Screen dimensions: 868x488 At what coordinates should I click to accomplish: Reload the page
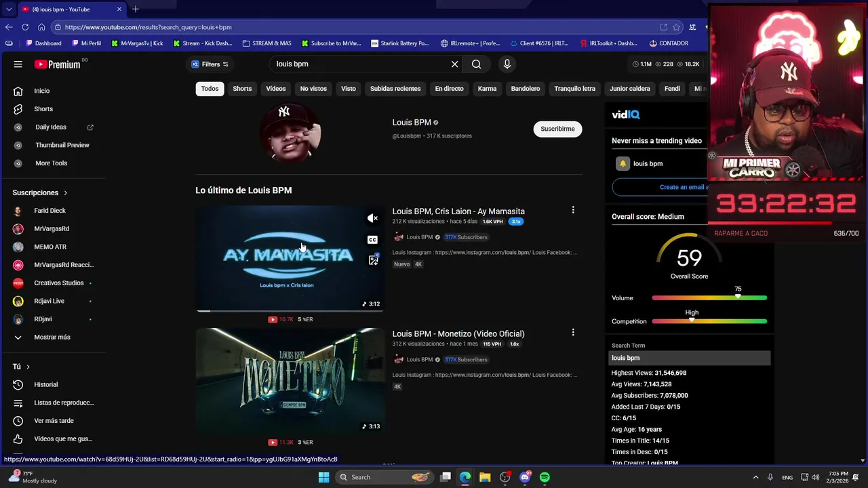pos(25,27)
